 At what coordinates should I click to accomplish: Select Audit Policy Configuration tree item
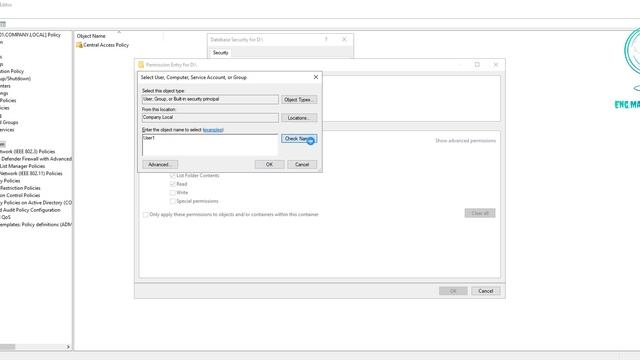coord(30,210)
